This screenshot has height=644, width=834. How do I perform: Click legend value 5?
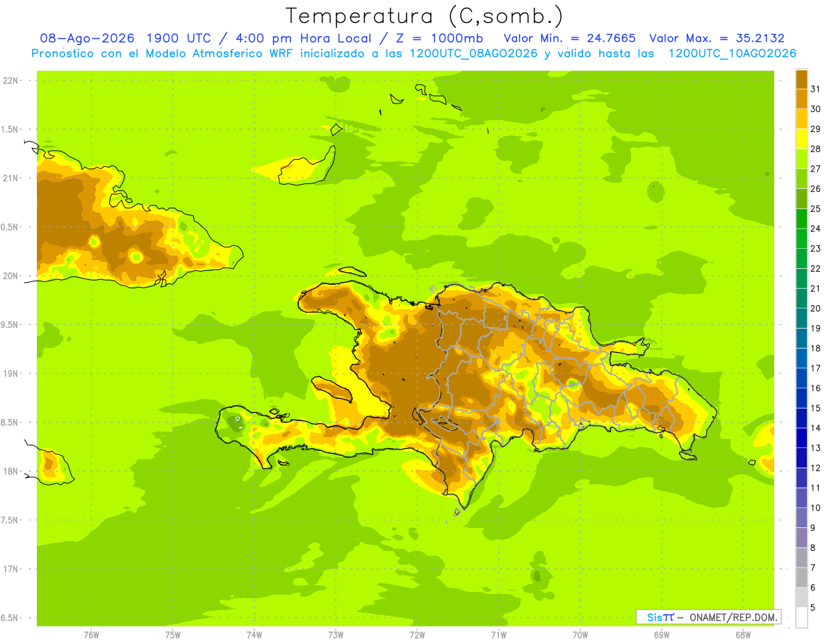(x=812, y=608)
